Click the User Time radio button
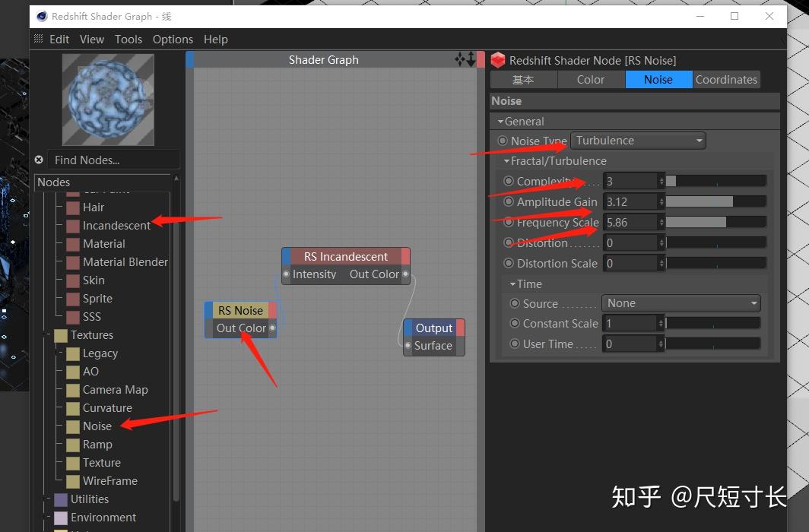The height and width of the screenshot is (532, 809). [515, 344]
